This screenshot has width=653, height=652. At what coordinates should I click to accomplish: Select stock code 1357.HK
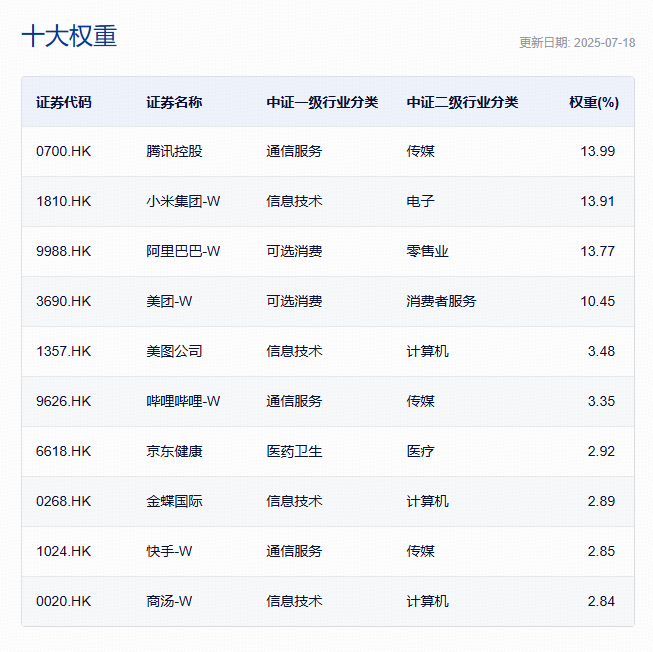63,351
